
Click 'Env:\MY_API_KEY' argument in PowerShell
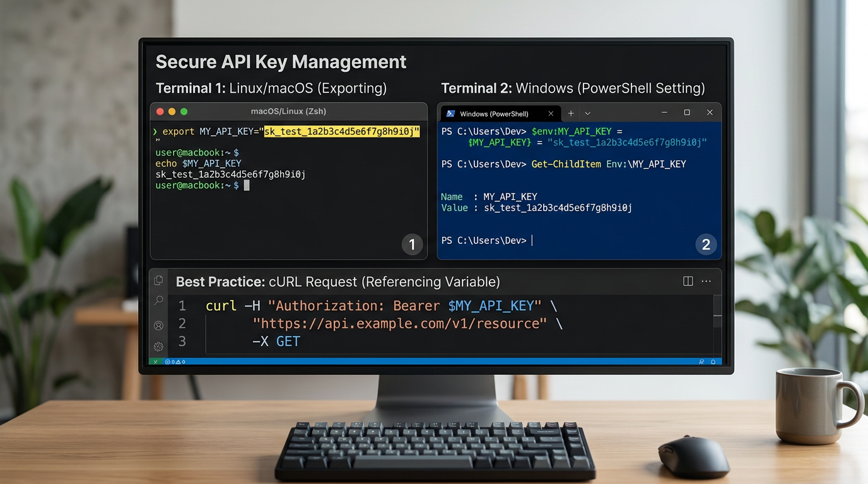coord(646,164)
